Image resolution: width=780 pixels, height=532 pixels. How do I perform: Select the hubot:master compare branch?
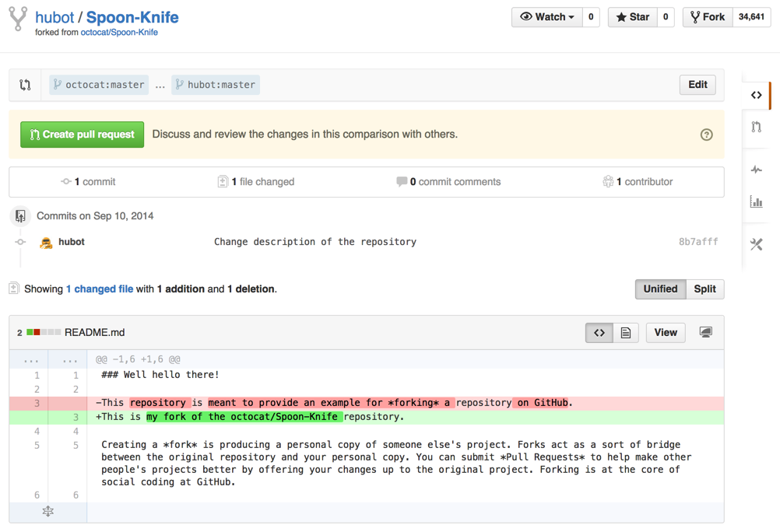point(216,85)
